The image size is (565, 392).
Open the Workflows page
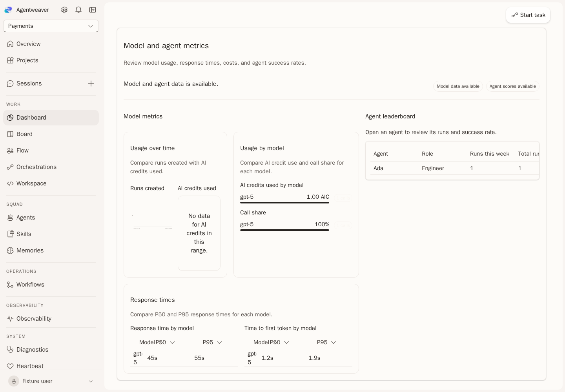[51, 285]
